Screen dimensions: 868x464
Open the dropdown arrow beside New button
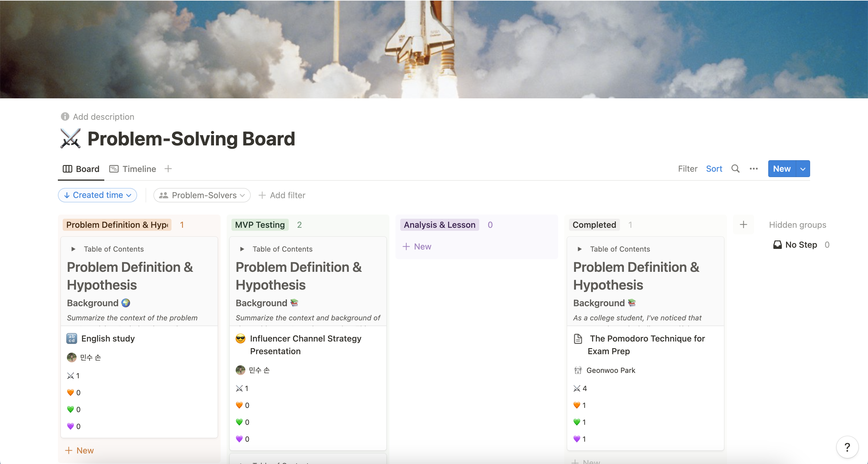[x=803, y=169]
